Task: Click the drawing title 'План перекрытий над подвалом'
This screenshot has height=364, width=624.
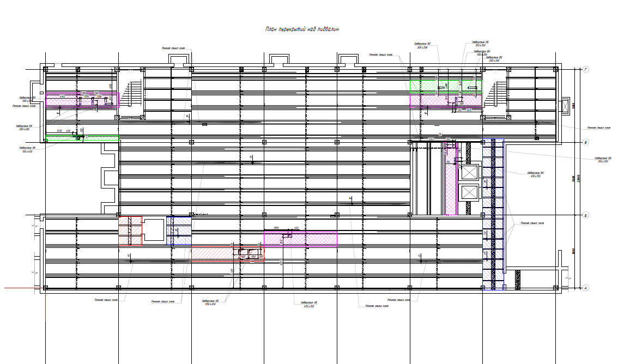Action: 301,29
